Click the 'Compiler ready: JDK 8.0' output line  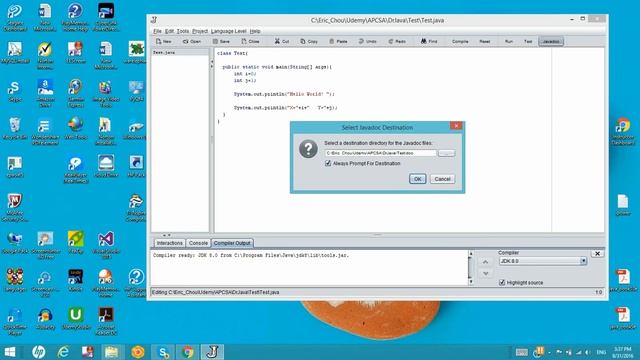251,255
